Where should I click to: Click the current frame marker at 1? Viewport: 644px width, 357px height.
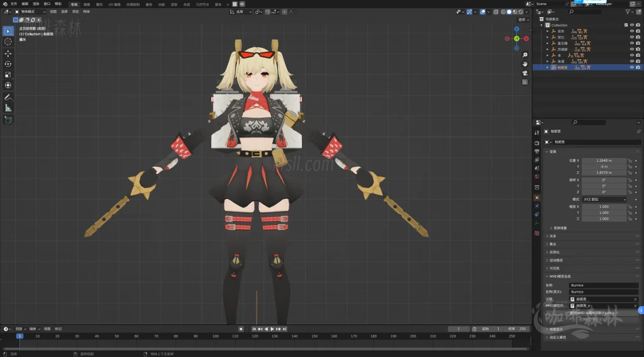[19, 336]
